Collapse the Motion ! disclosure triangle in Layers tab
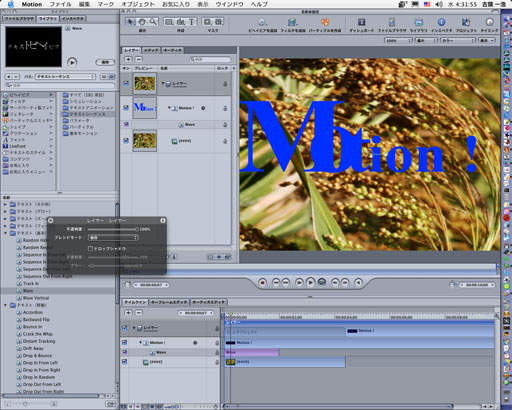Viewport: 512px width, 410px height. pos(169,108)
